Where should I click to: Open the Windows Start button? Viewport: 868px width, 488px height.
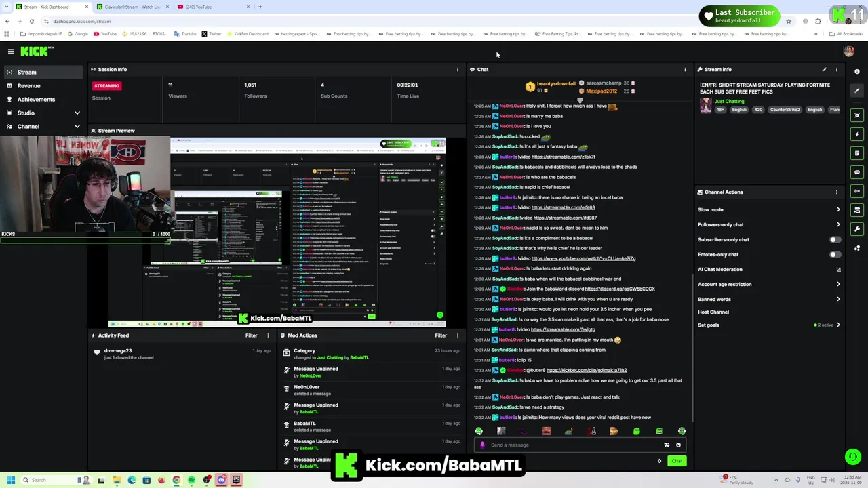tap(10, 480)
